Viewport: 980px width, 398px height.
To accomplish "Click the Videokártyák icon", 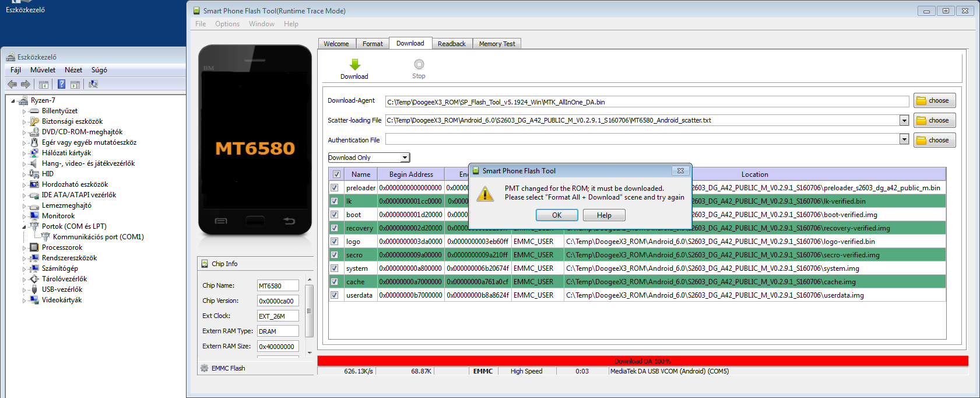I will pyautogui.click(x=34, y=300).
